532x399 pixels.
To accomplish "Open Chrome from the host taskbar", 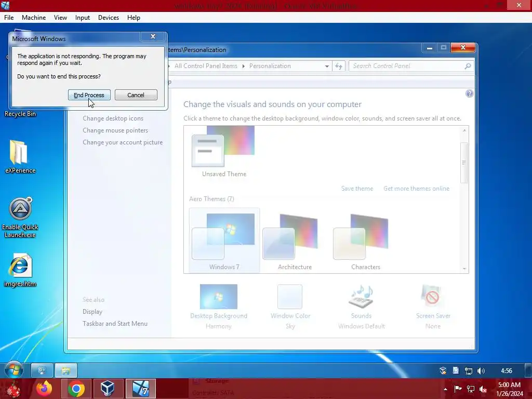I will tap(76, 389).
